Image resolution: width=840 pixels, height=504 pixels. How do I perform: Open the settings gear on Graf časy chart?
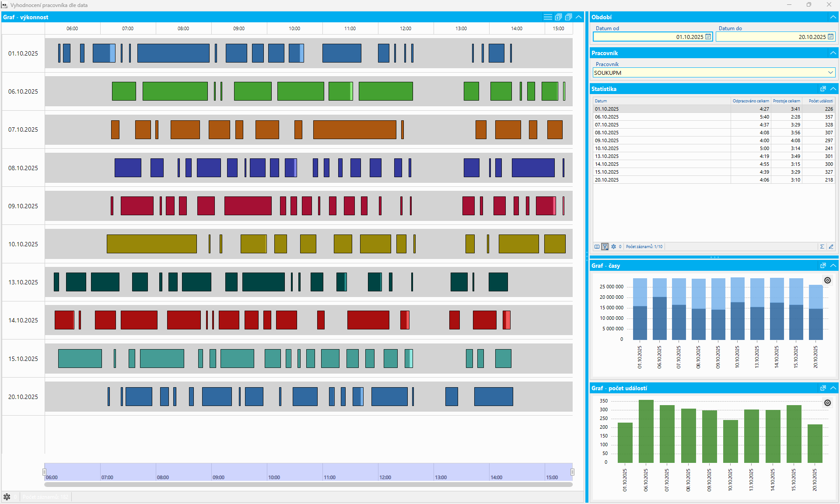tap(827, 280)
